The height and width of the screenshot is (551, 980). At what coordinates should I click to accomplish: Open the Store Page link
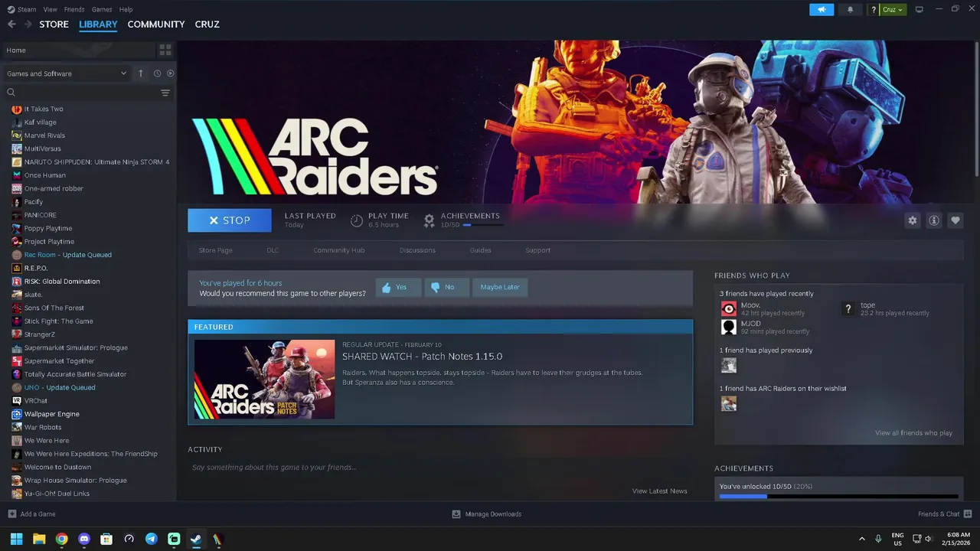coord(216,250)
